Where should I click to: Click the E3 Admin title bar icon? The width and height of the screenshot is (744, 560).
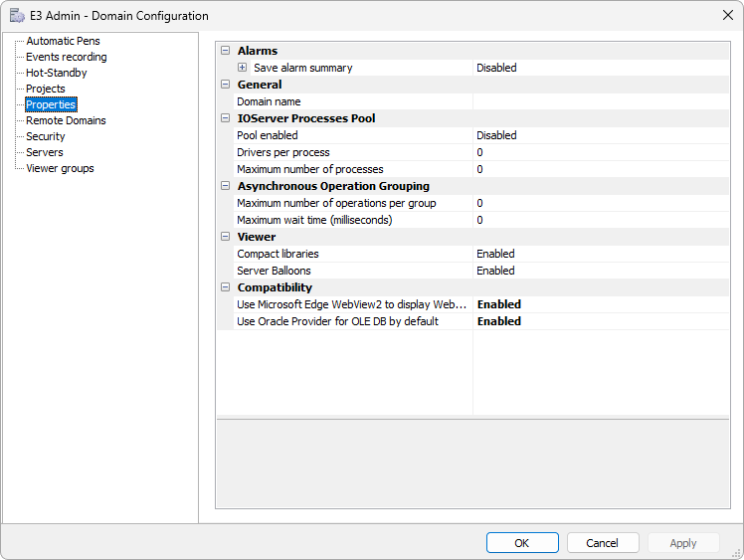coord(17,16)
